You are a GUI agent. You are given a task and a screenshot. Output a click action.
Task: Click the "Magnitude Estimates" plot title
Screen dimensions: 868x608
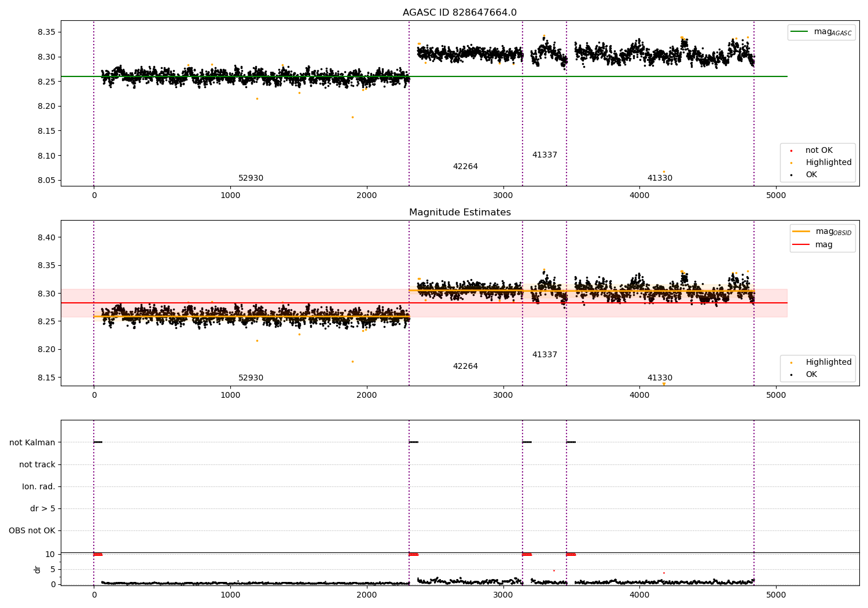coord(459,213)
